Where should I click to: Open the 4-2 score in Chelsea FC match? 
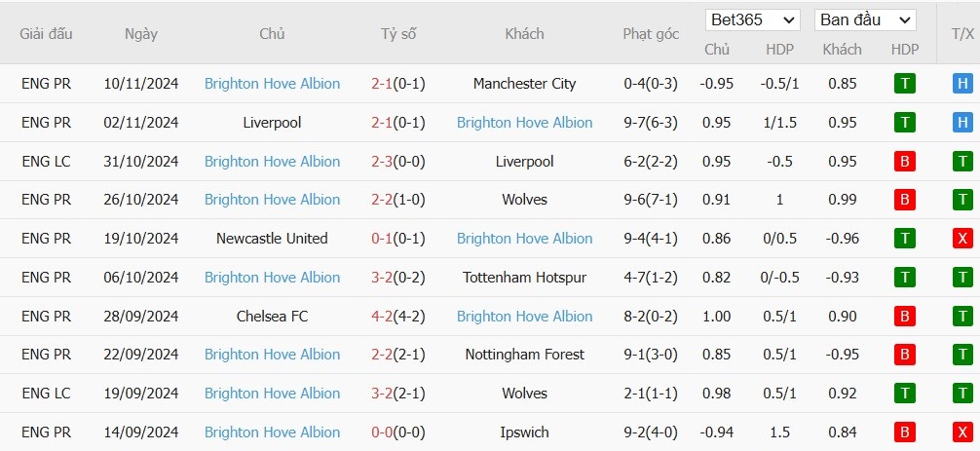(x=381, y=317)
